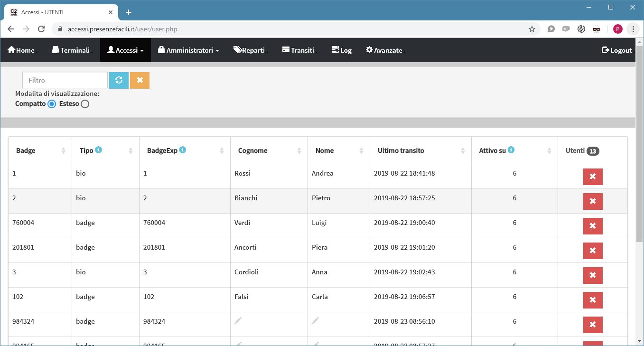This screenshot has height=346, width=644.
Task: Open the Chrome three-dot menu
Action: pos(633,29)
